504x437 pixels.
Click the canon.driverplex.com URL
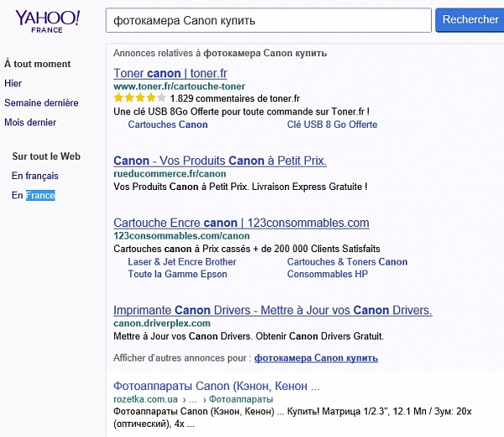pyautogui.click(x=162, y=324)
